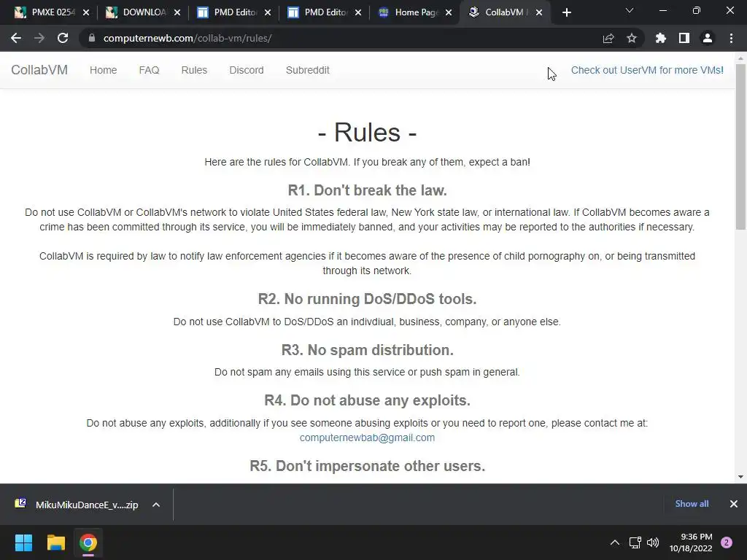Screen dimensions: 747x560
Task: Click the page vertical scrollbar thumb
Action: point(740,147)
